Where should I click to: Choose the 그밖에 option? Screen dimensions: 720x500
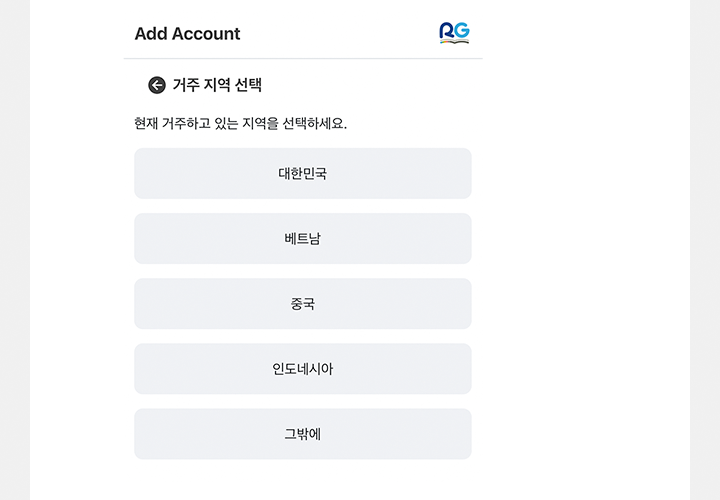click(x=302, y=433)
